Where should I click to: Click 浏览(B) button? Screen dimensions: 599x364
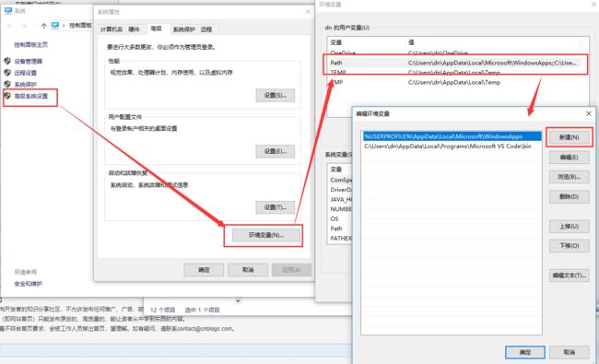(570, 177)
